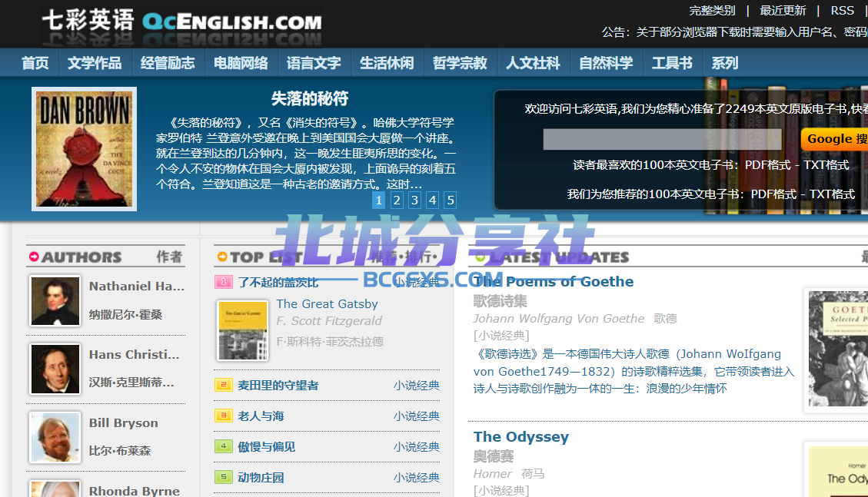Show featured slide 3

tap(414, 200)
